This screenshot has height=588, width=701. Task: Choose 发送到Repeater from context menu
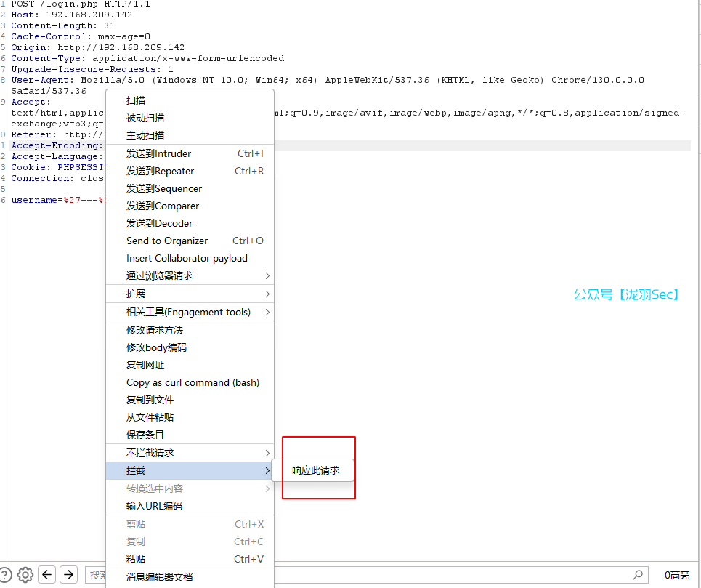(161, 172)
